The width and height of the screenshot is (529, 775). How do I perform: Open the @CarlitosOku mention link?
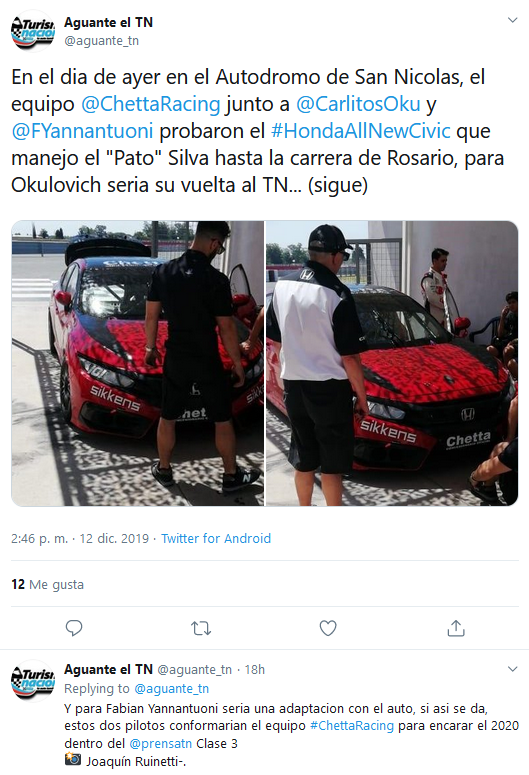click(x=358, y=104)
